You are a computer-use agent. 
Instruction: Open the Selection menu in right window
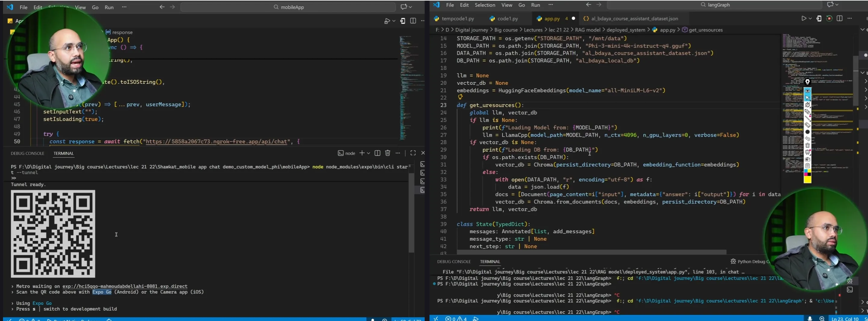pos(485,5)
